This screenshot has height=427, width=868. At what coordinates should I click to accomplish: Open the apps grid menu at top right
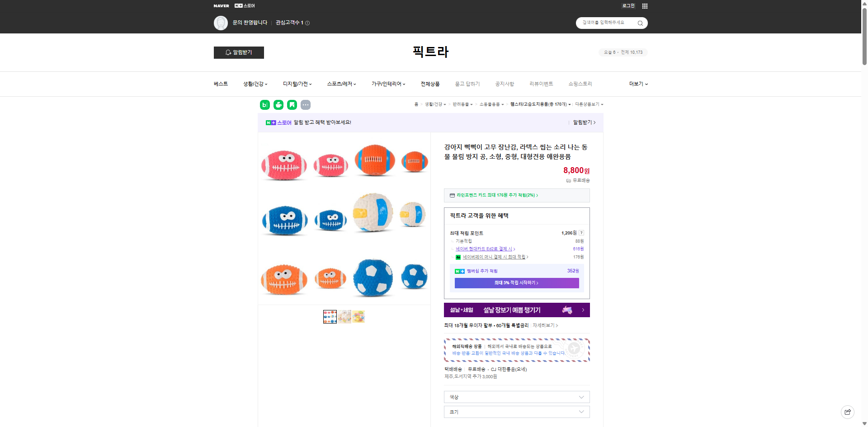pos(645,6)
